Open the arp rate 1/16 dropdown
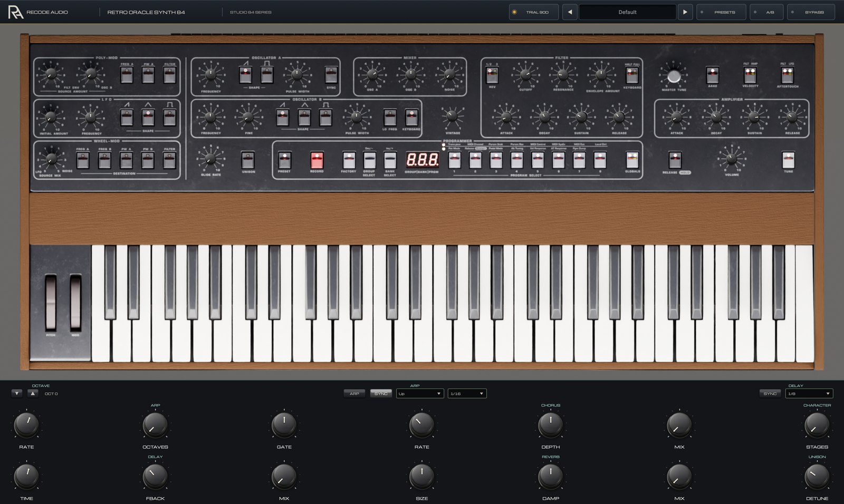This screenshot has height=504, width=844. (467, 393)
